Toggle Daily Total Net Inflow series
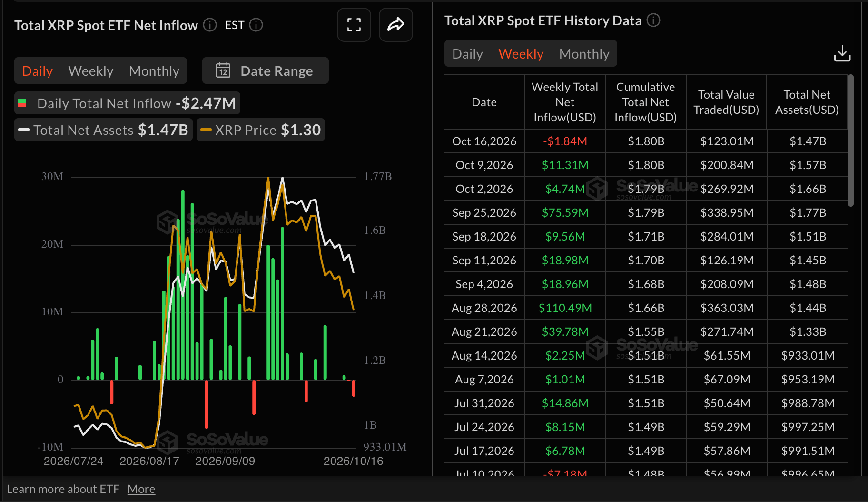The image size is (868, 502). (x=127, y=103)
